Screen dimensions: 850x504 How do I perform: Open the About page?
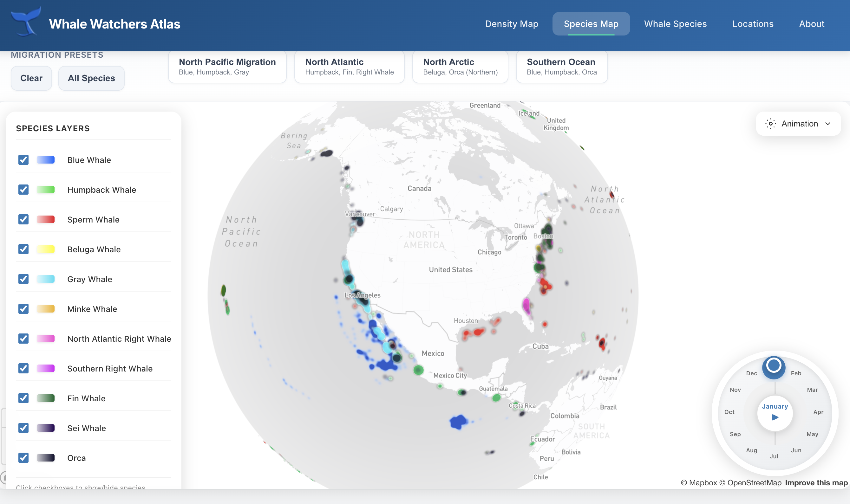[x=812, y=24]
